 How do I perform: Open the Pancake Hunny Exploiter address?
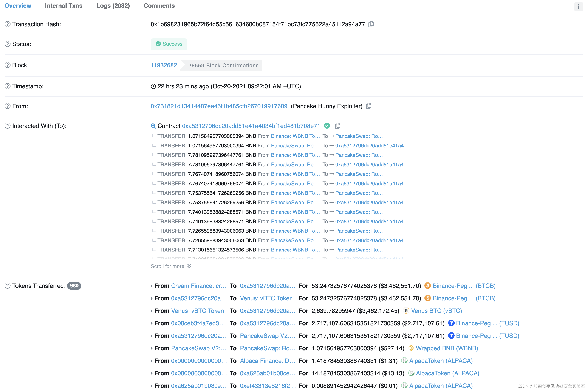219,106
